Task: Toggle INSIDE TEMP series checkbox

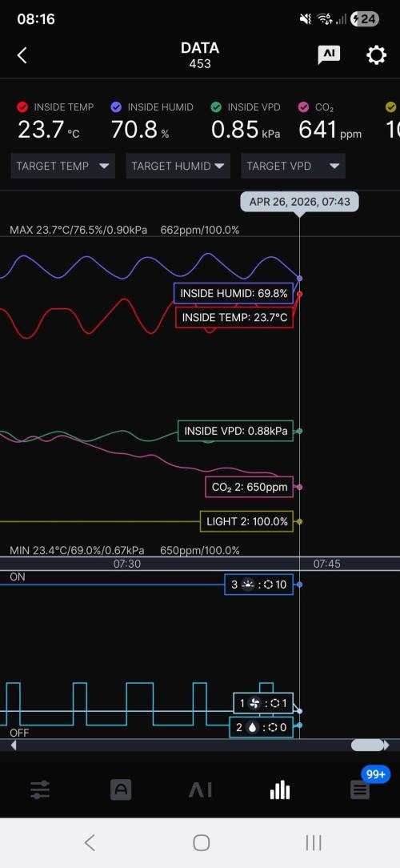Action: click(22, 106)
